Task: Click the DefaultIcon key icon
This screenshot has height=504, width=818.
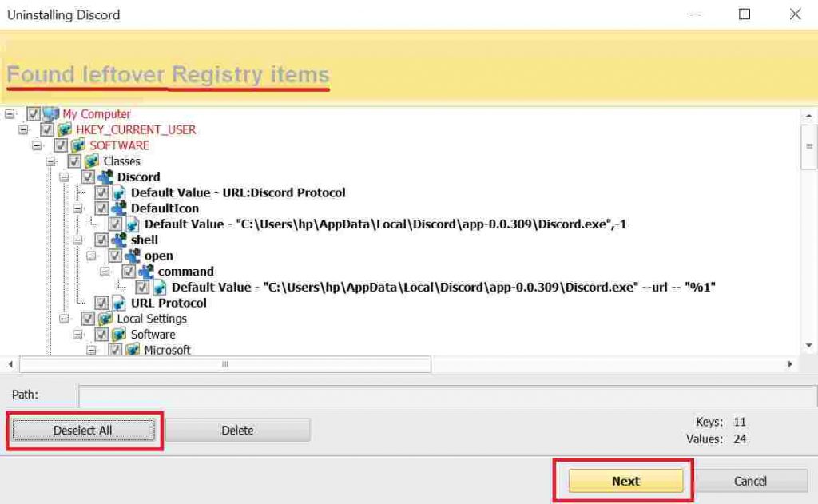Action: pyautogui.click(x=119, y=208)
